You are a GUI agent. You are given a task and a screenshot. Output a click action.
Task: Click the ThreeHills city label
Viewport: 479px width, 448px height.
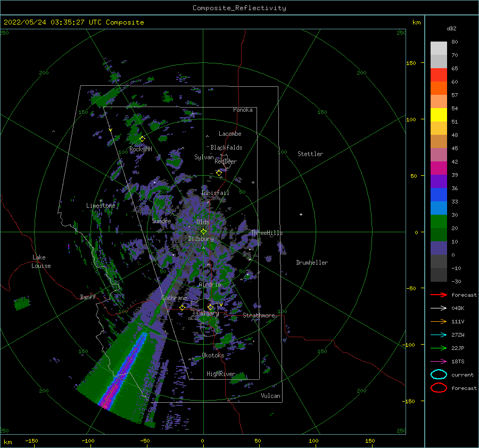click(267, 233)
